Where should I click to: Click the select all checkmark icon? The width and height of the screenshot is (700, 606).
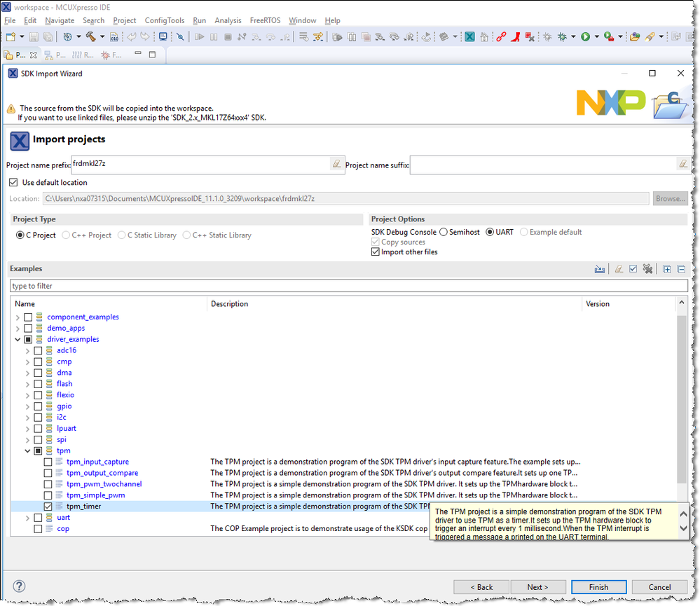[x=633, y=268]
